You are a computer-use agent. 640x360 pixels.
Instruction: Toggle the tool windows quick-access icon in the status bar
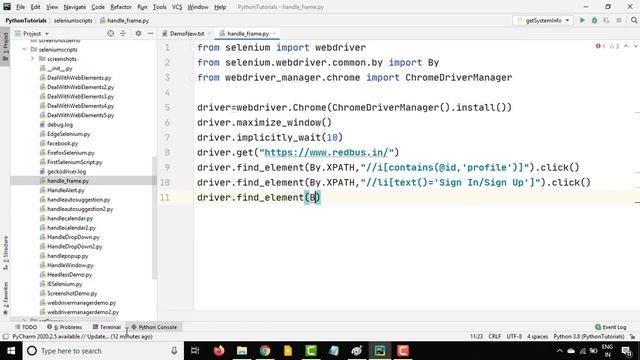(x=5, y=337)
